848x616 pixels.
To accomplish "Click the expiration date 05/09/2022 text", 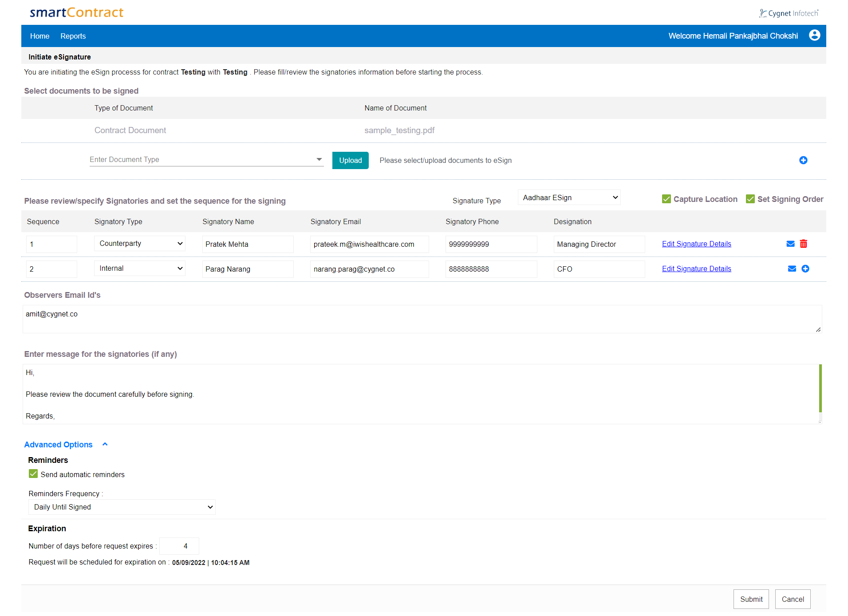I will [x=189, y=563].
